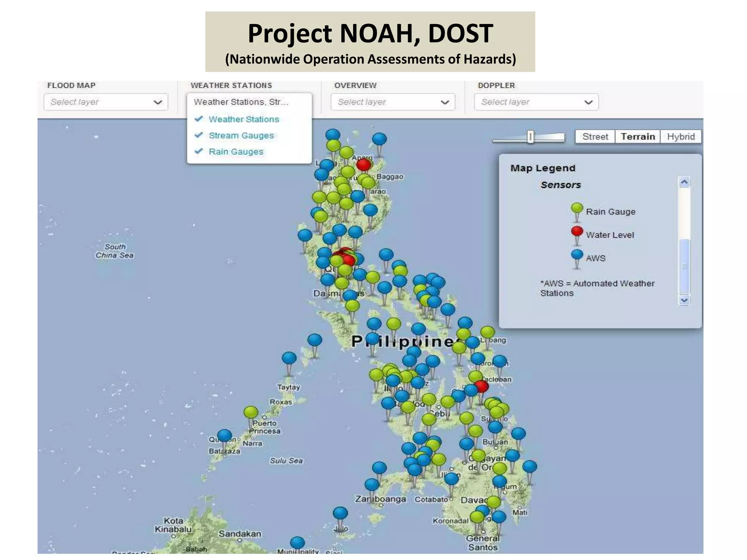Click the map zoom slider handle
747x560 pixels.
[x=530, y=137]
